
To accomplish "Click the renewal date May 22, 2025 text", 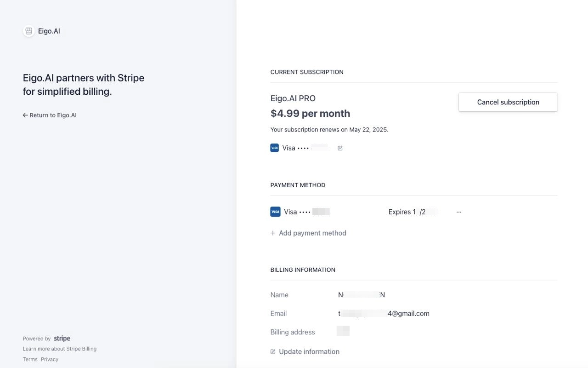I will [368, 130].
